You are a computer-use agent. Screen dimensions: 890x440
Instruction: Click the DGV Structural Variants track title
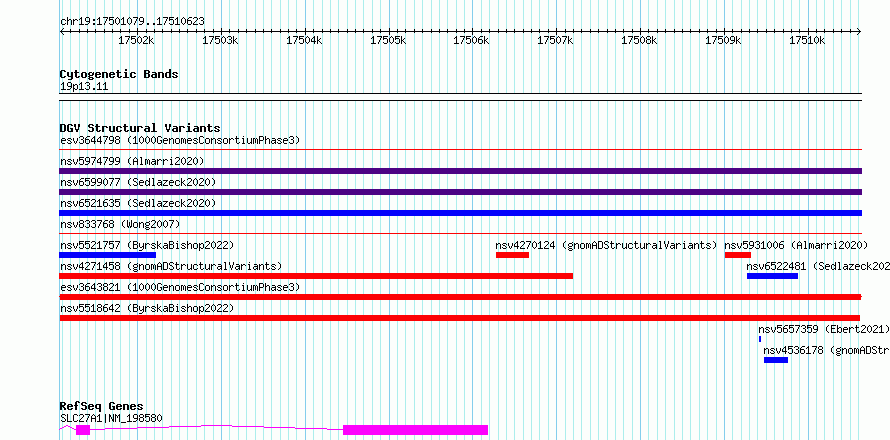click(x=140, y=128)
